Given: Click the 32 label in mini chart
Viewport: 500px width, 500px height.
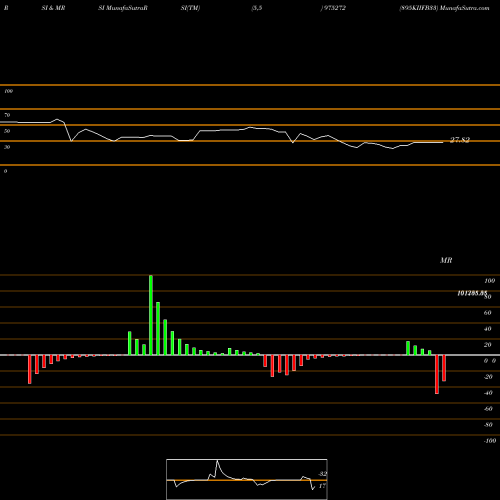Looking at the screenshot, I should coord(323,474).
